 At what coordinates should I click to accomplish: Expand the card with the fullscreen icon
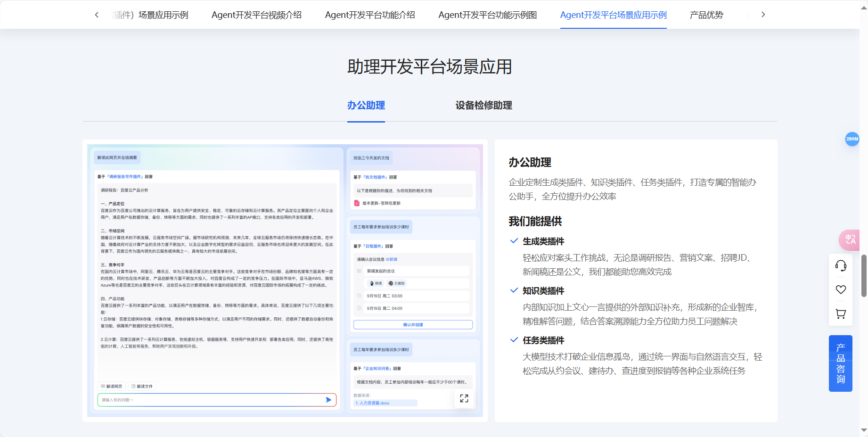pos(464,398)
